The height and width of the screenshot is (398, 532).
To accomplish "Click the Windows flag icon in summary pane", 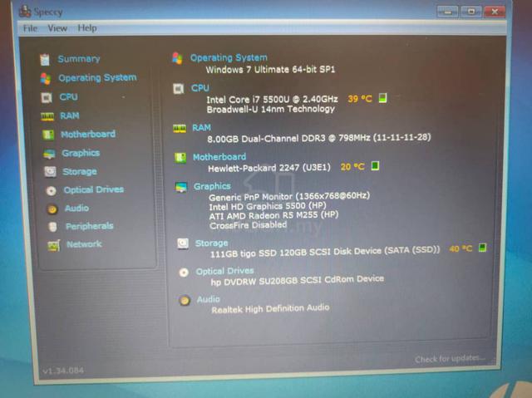I will tap(177, 58).
